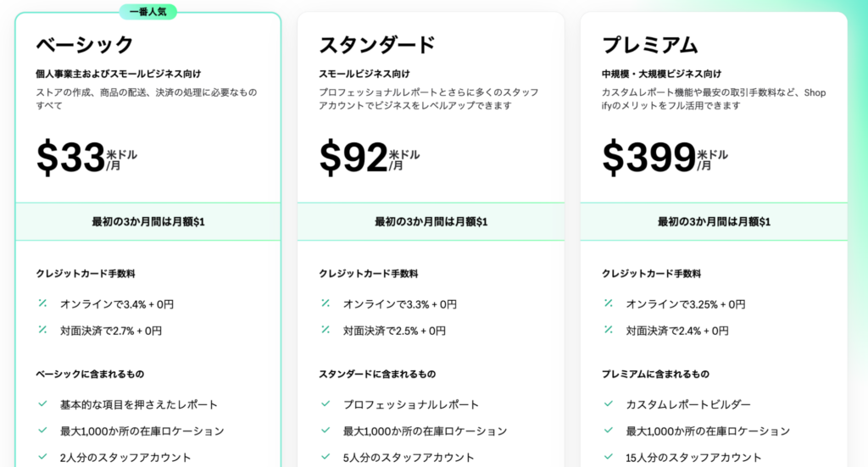868x467 pixels.
Task: Click the $399 Premium price
Action: point(648,157)
